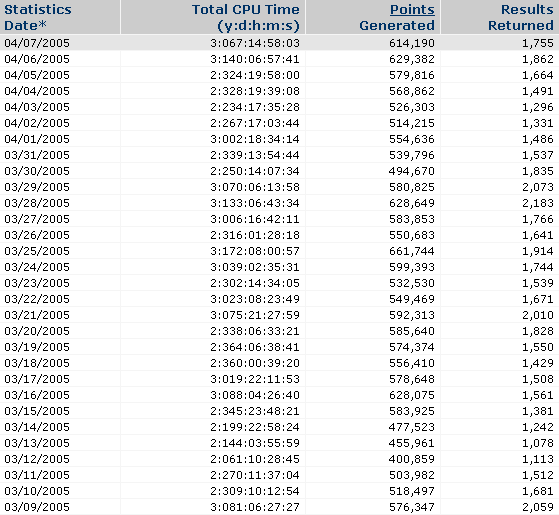Image resolution: width=559 pixels, height=515 pixels.
Task: Click the 04/01/2005 date cell
Action: coord(37,139)
